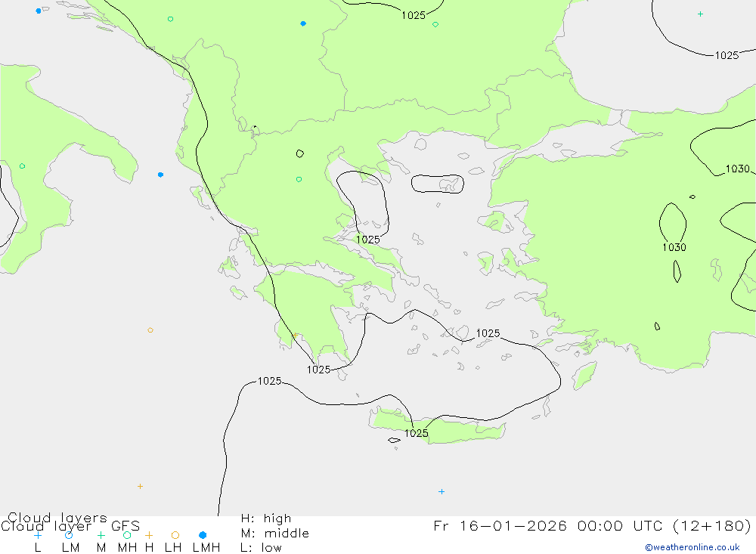Click the orange circle LH legend symbol

[175, 535]
